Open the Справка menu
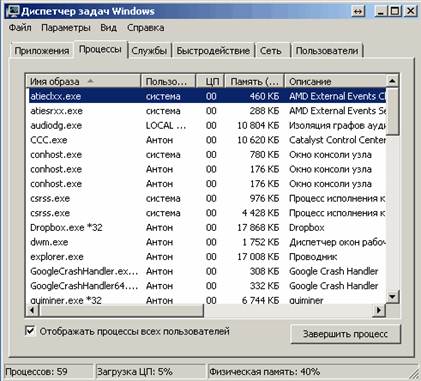Viewport: 421px width, 381px height. [x=145, y=27]
